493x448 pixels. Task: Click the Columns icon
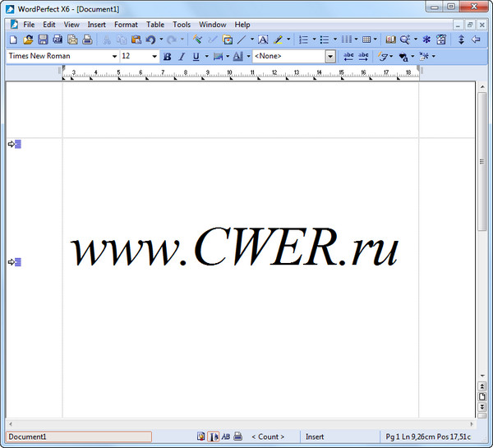346,39
